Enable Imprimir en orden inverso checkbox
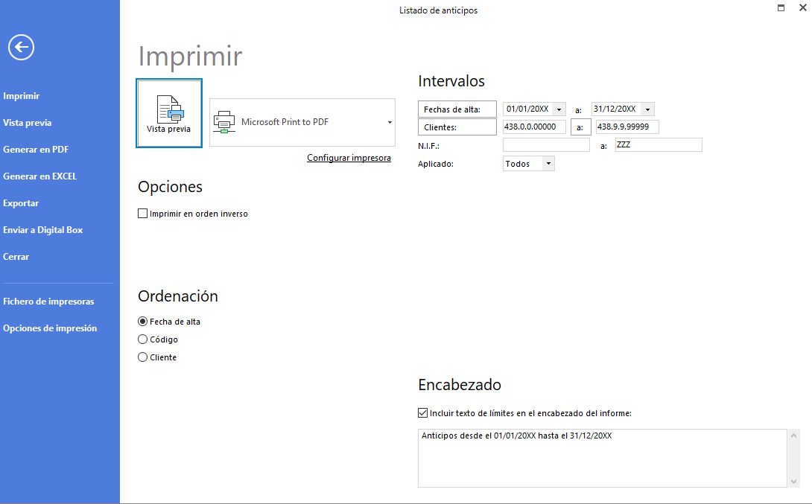The height and width of the screenshot is (504, 812). pos(143,214)
